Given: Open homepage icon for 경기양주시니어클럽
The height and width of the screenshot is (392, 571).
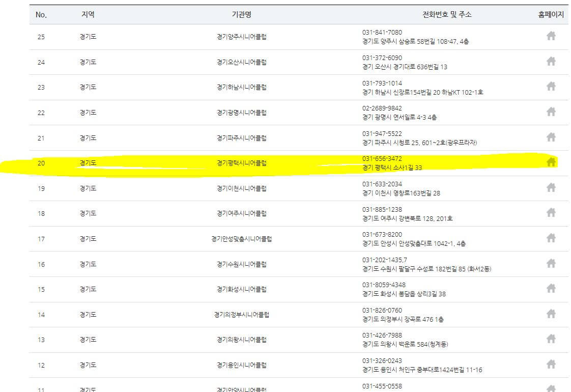Looking at the screenshot, I should click(x=551, y=37).
